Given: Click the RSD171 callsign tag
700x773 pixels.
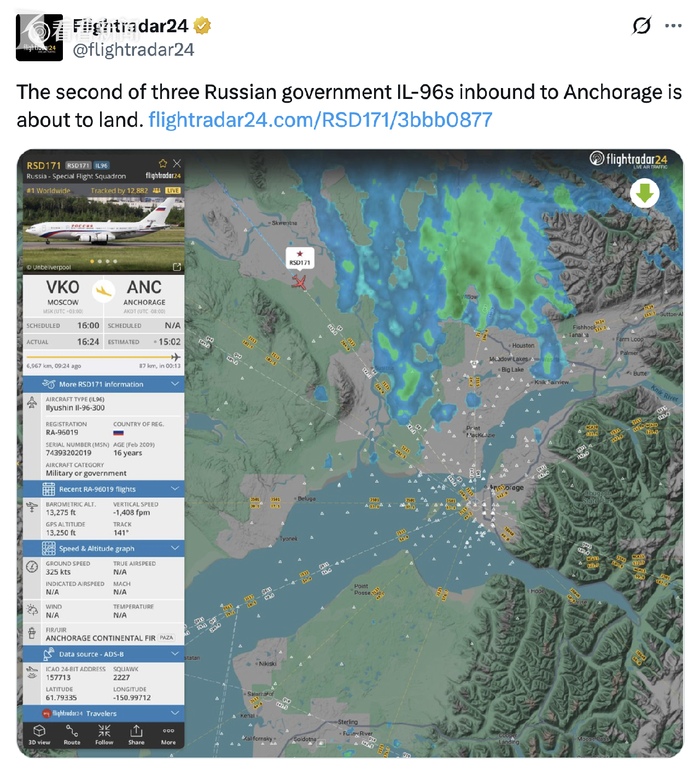Looking at the screenshot, I should tap(78, 166).
